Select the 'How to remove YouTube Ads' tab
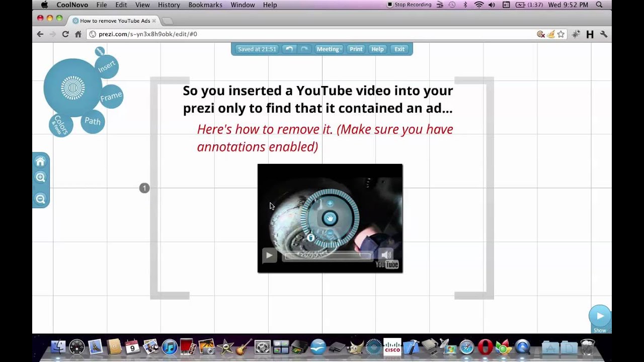Image resolution: width=644 pixels, height=362 pixels. (115, 21)
